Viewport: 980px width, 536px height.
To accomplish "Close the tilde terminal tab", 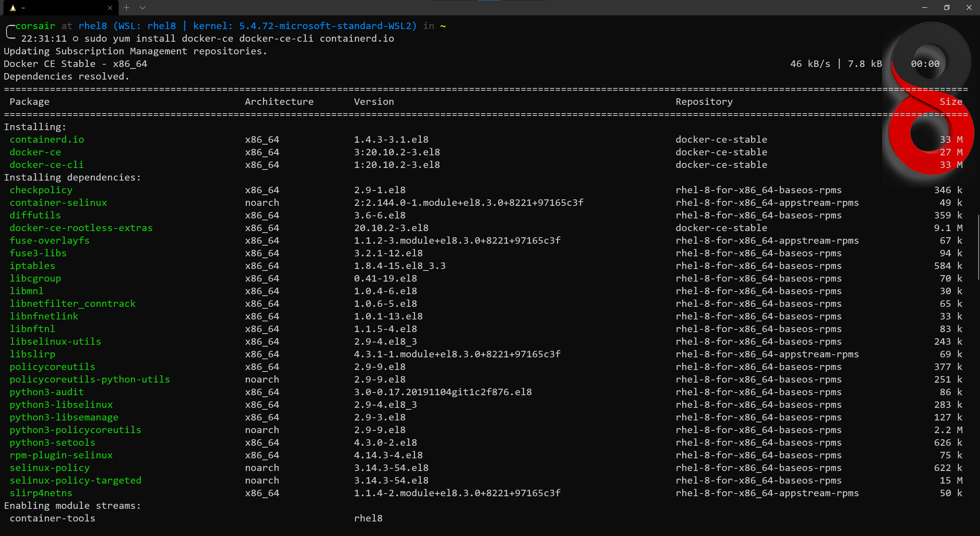I will (x=109, y=8).
